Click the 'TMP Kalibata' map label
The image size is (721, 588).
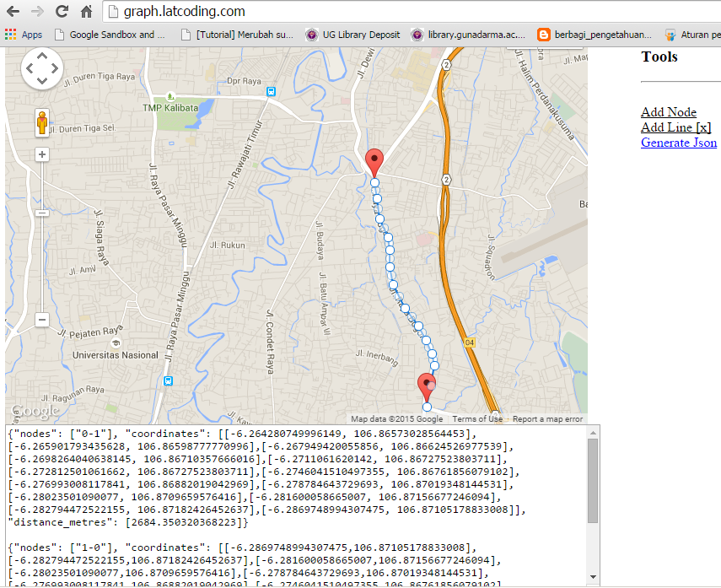[x=170, y=108]
